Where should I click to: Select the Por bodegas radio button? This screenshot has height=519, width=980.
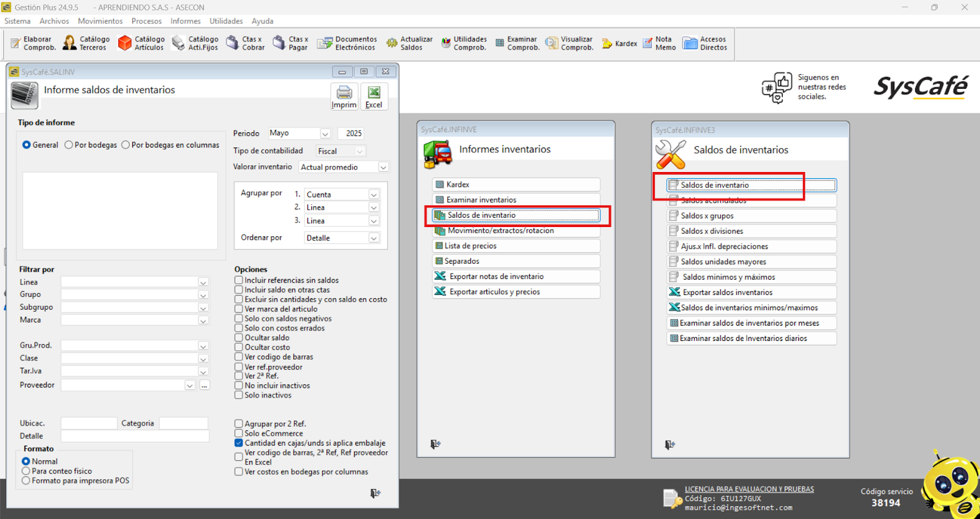[x=69, y=145]
